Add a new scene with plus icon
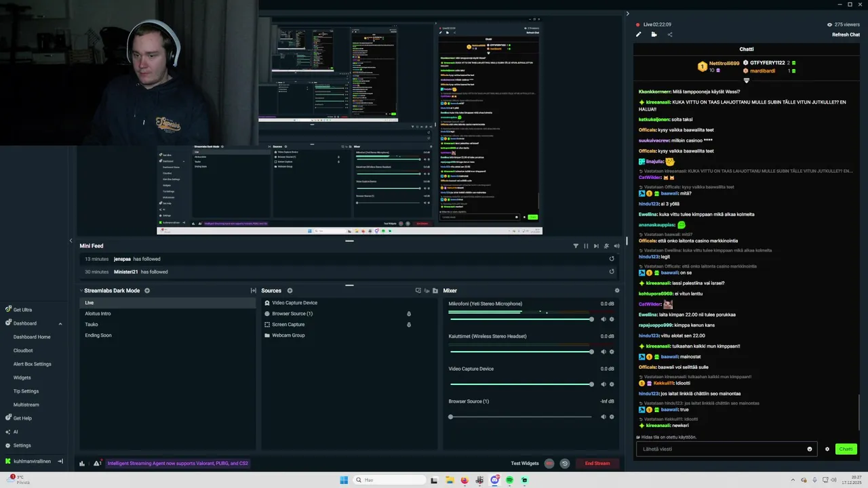 (147, 291)
